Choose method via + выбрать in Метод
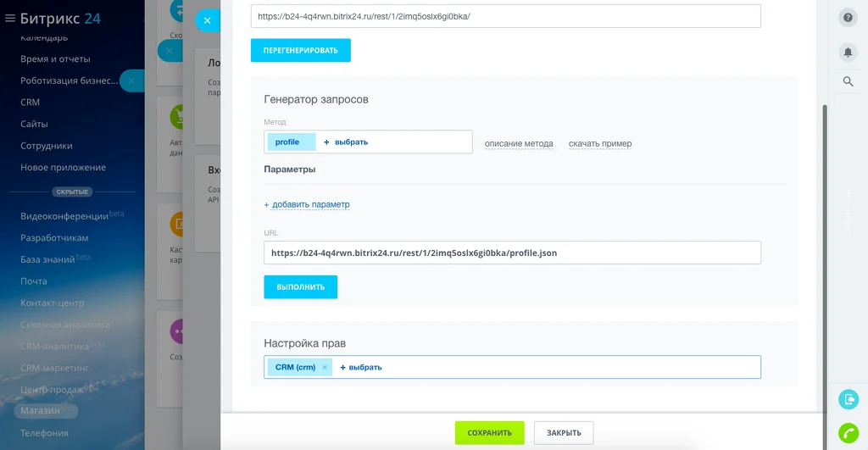Screen dimensions: 868x450 pyautogui.click(x=346, y=142)
